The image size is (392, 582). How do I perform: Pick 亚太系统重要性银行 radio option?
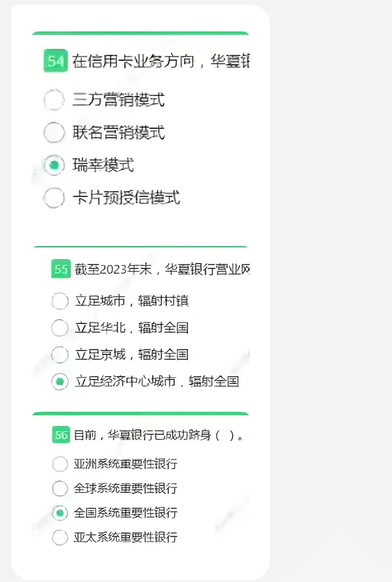click(x=60, y=537)
